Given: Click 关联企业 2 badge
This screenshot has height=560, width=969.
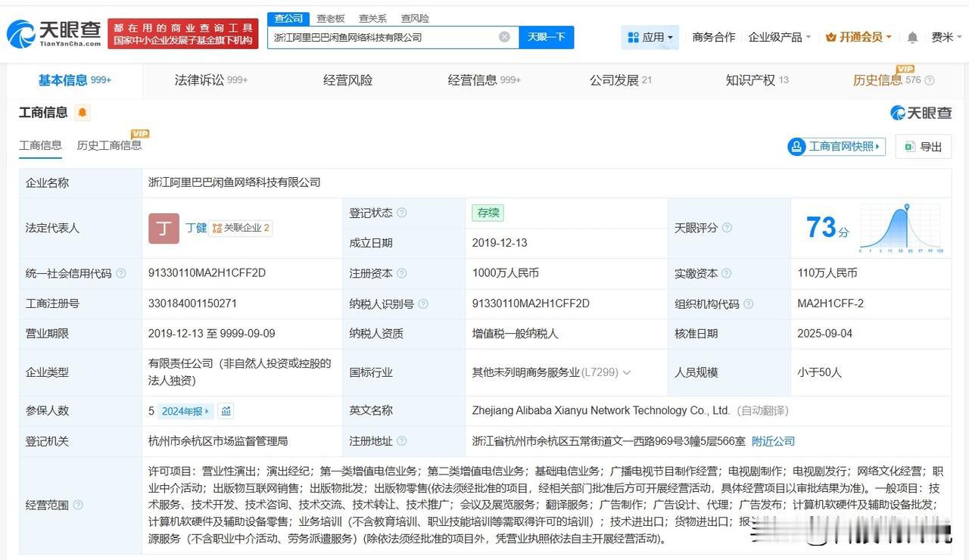Looking at the screenshot, I should click(241, 228).
